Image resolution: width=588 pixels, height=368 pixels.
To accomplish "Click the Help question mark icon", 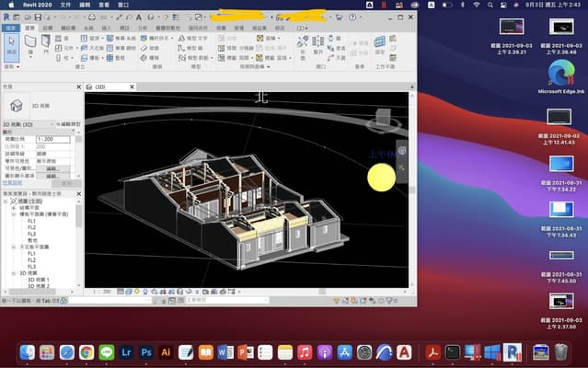I will click(352, 17).
